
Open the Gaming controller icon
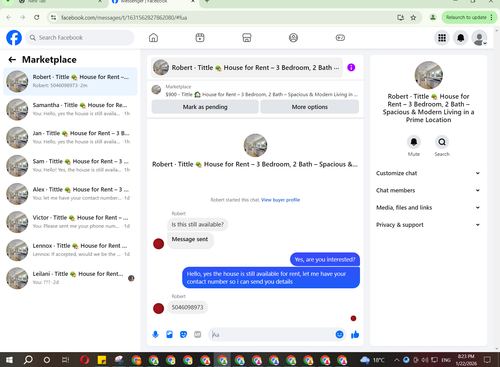340,38
